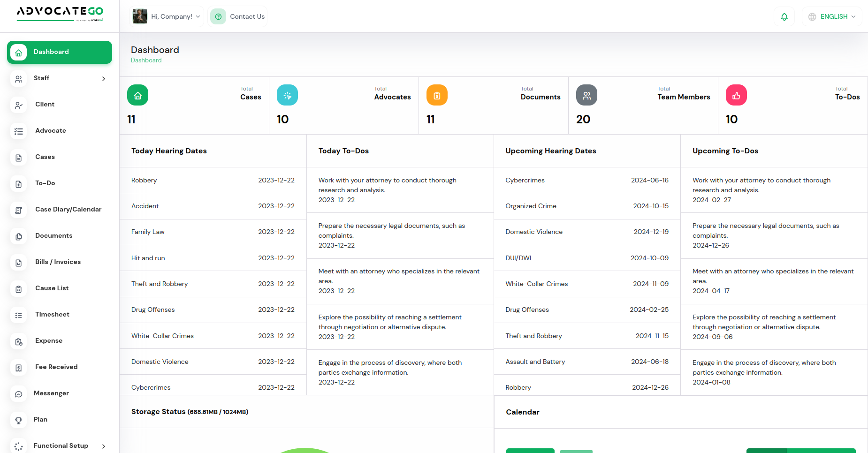Click the AdvocateGo logo
Screen dimensions: 868x453
(60, 13)
